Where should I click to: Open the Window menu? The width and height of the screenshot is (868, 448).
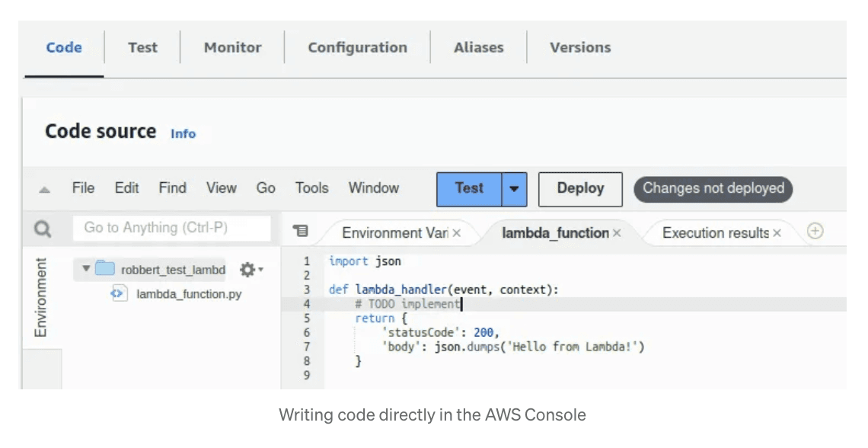(x=374, y=188)
